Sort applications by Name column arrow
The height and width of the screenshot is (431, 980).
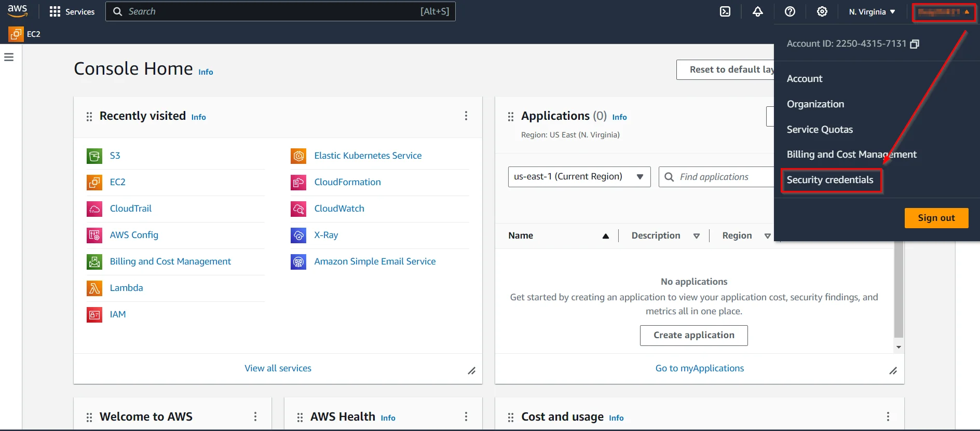pos(605,236)
